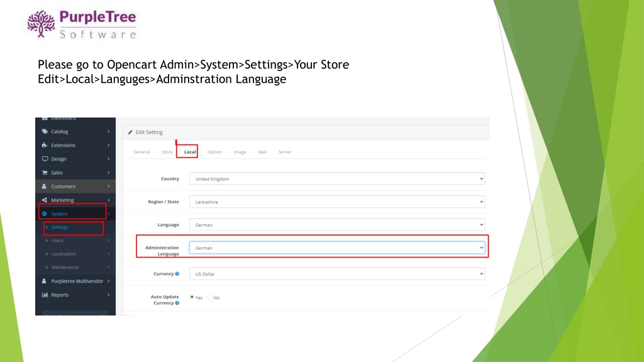Viewport: 644px width, 362px height.
Task: Click the Marketing share icon
Action: [45, 200]
